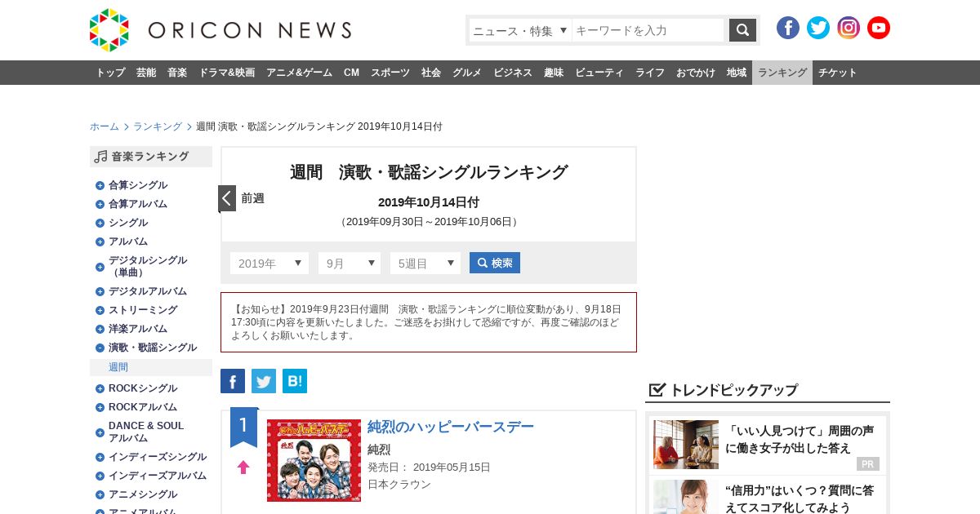Click thumbnail of 「いい人見つけて」 article

(x=686, y=445)
